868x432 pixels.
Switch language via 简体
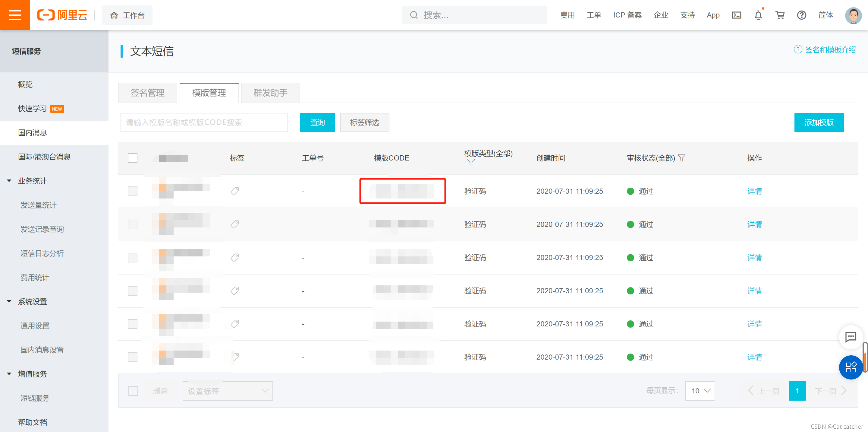pyautogui.click(x=826, y=15)
